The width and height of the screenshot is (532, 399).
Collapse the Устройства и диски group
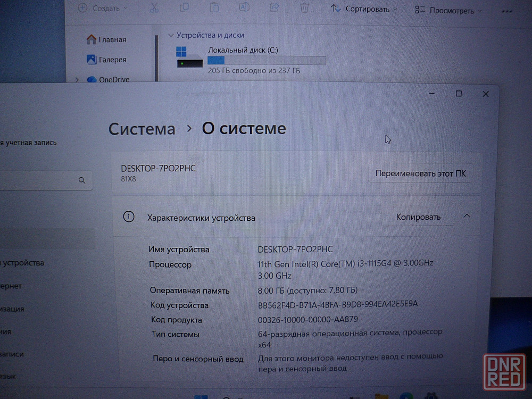tap(171, 35)
